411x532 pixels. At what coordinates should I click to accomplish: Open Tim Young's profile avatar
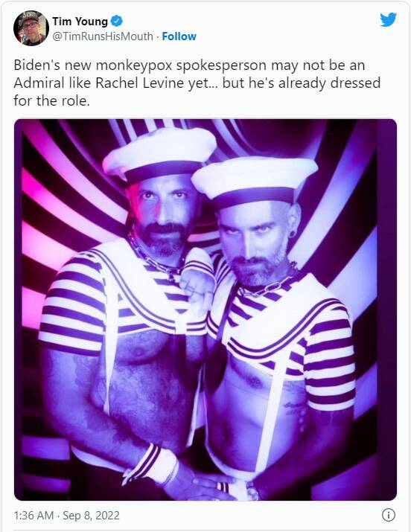click(31, 28)
